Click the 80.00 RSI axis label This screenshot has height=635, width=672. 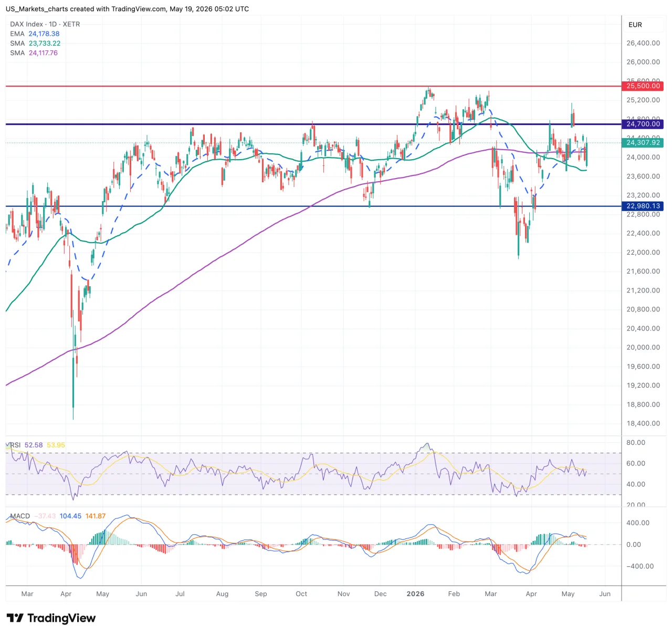(x=636, y=442)
